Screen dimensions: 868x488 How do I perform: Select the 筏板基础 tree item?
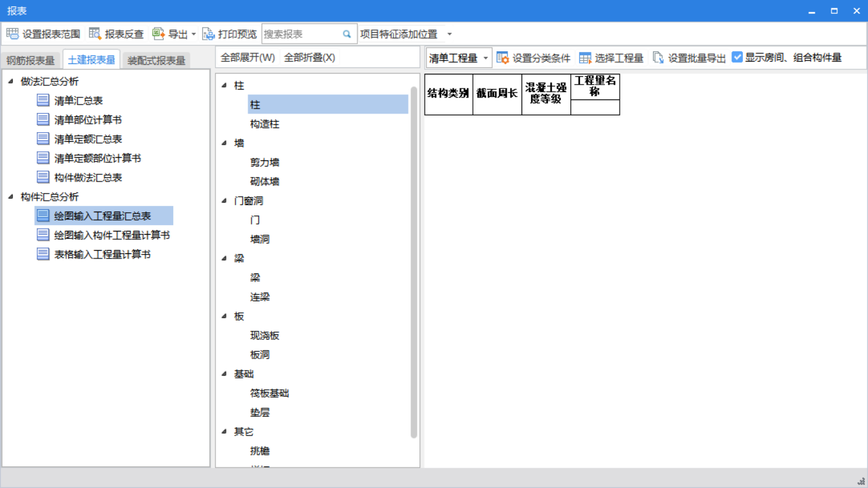pos(269,393)
